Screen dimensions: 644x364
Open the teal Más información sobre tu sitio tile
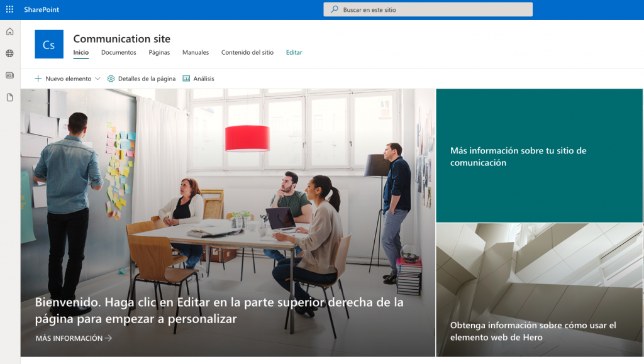539,156
